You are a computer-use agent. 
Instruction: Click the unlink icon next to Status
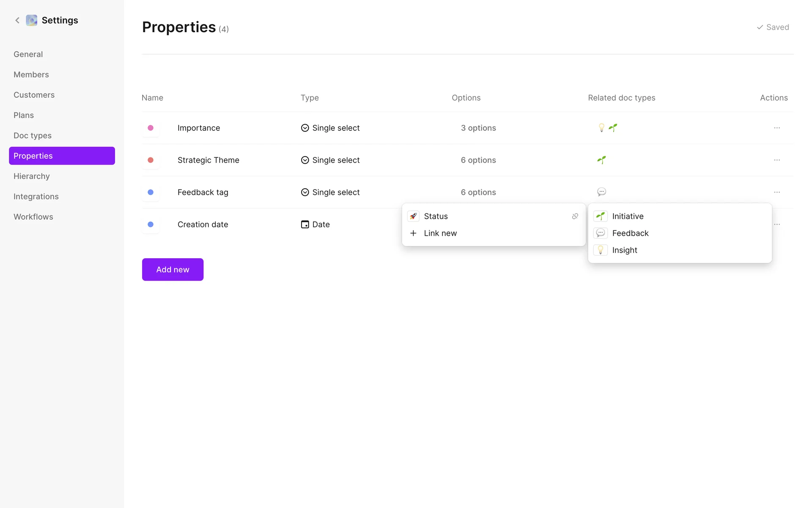tap(575, 216)
